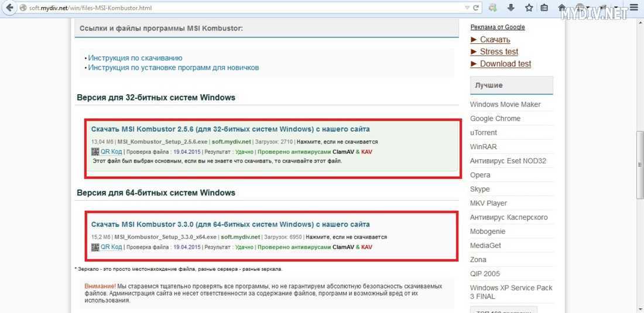Open 'Инструкция по установке программ для новичков'
This screenshot has height=313, width=644.
coord(173,67)
